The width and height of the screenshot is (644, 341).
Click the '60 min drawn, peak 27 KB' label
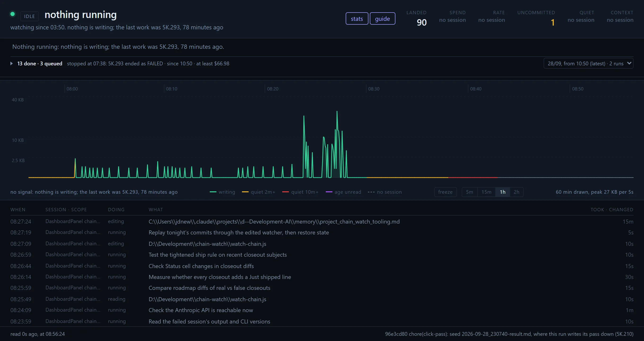(595, 192)
